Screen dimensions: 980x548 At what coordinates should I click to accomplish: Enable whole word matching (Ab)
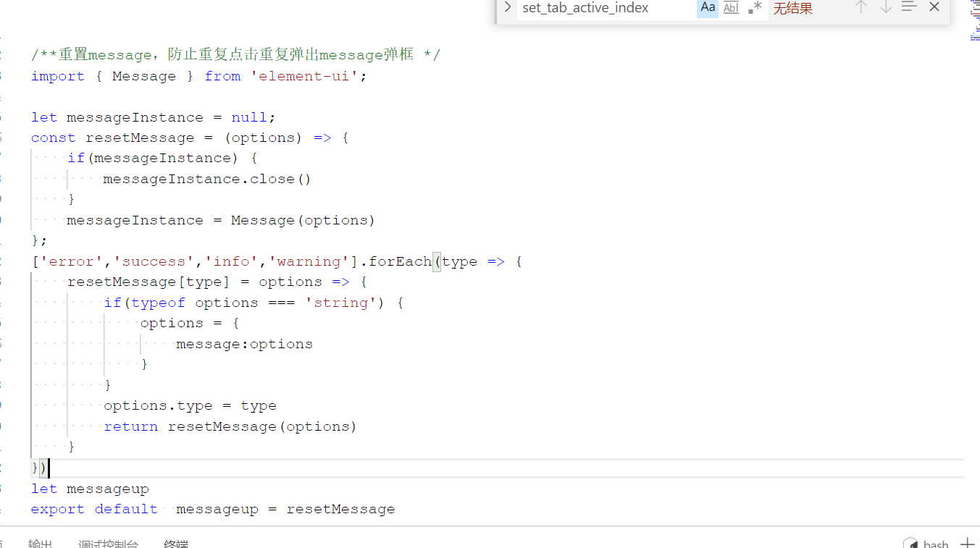[x=731, y=8]
